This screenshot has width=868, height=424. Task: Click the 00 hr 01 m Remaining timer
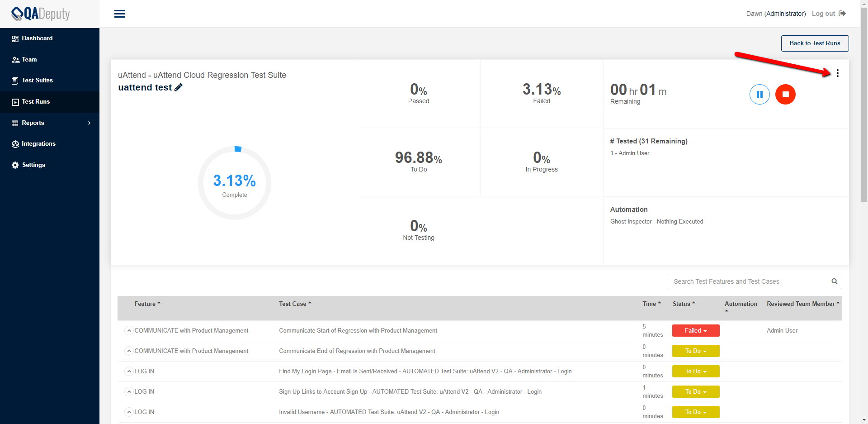coord(638,94)
